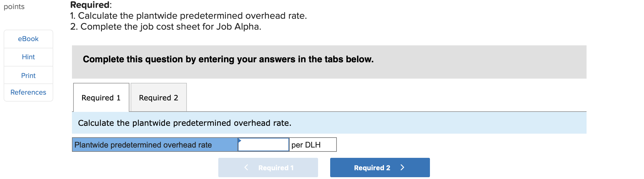Click the answer flag marker on the input
644x179 pixels.
(239, 141)
